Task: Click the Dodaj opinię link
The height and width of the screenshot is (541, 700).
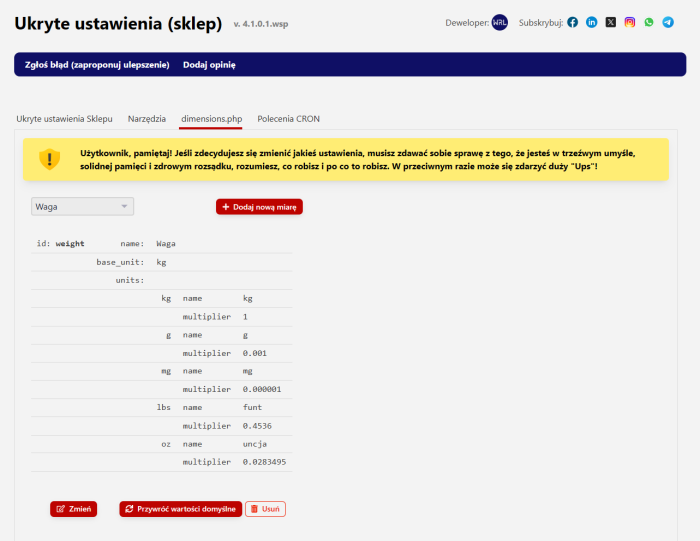Action: [x=209, y=65]
